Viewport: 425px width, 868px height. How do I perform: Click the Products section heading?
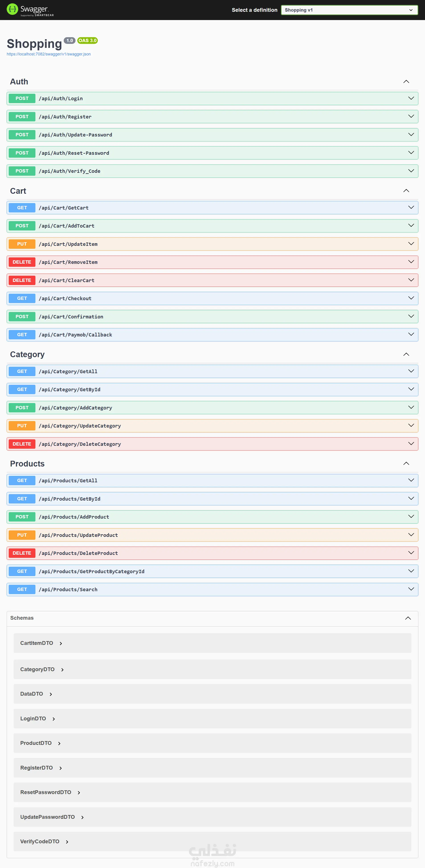click(27, 464)
